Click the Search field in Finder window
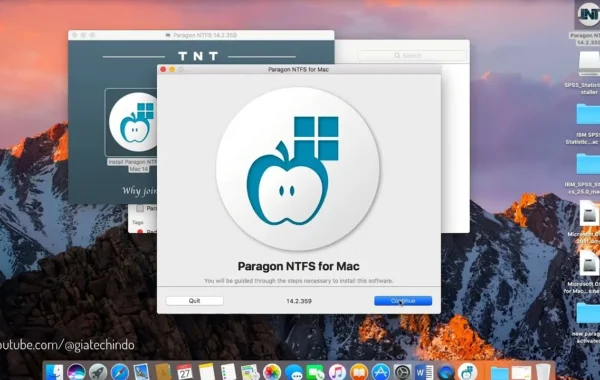 [x=412, y=55]
